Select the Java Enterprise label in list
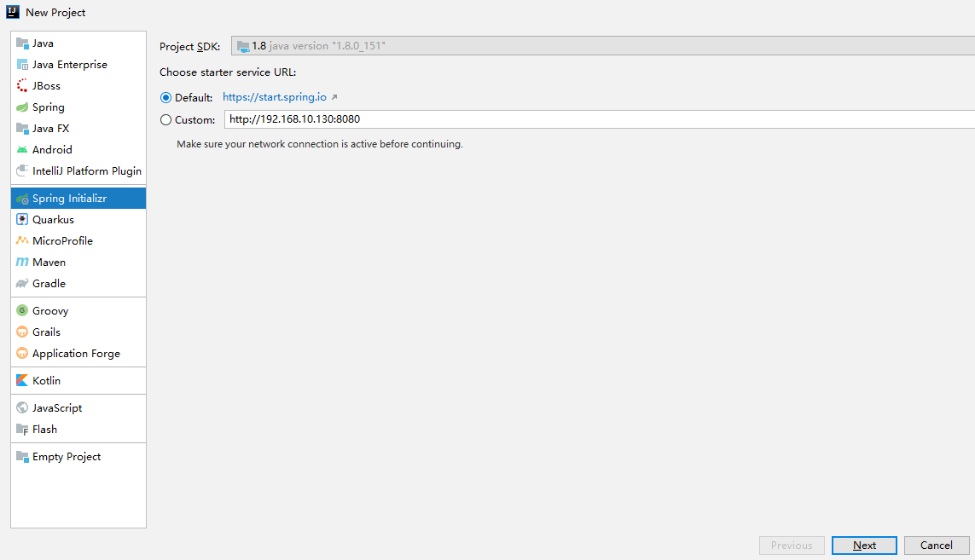This screenshot has width=975, height=560. tap(70, 65)
